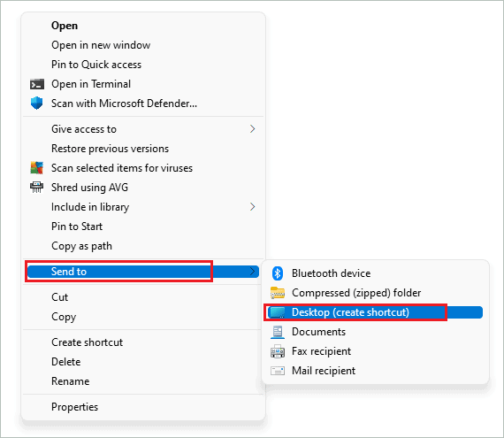Click the AVG logo icon next to Scan selected items
The height and width of the screenshot is (438, 504).
[36, 168]
